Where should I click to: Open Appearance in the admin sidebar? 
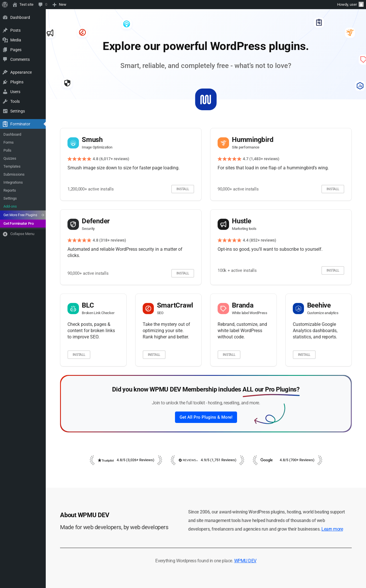(x=23, y=72)
